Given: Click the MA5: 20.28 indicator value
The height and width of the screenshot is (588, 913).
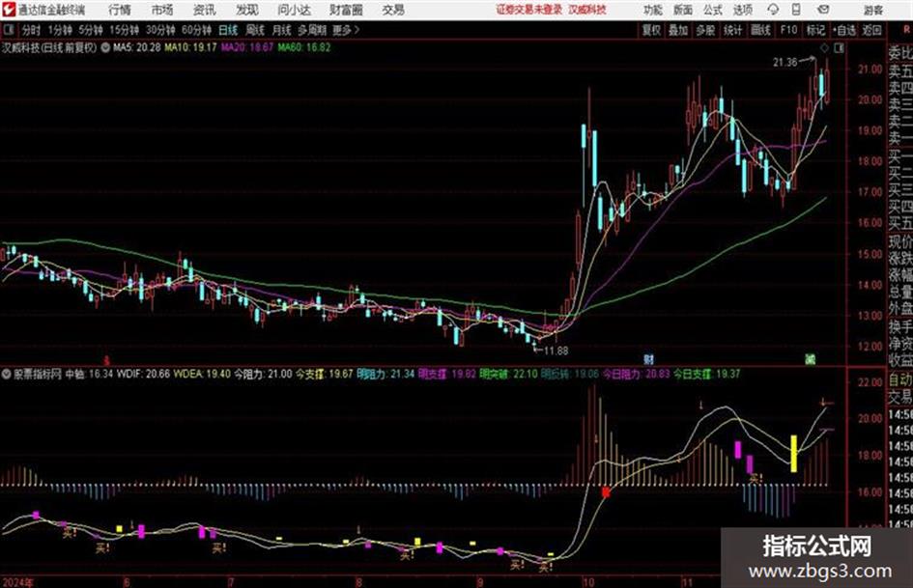Looking at the screenshot, I should [x=137, y=47].
